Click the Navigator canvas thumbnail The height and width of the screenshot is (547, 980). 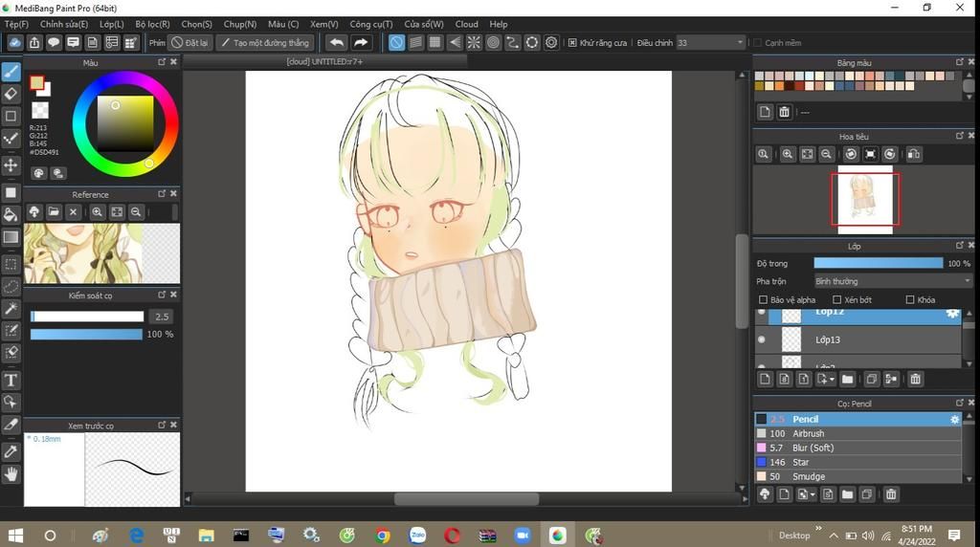[865, 200]
